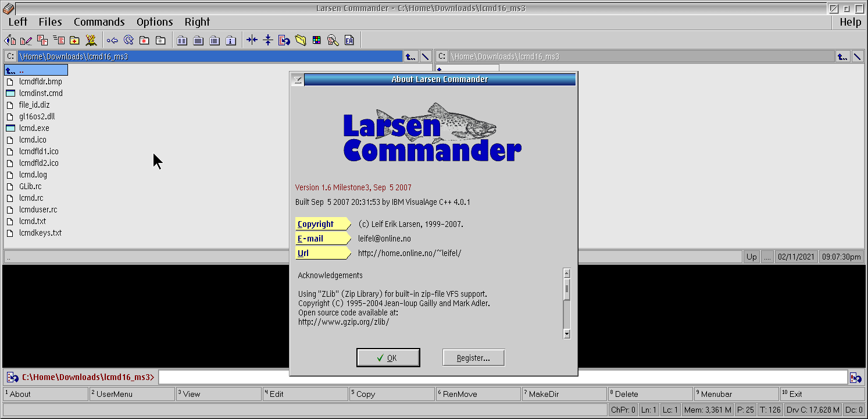Image resolution: width=868 pixels, height=419 pixels.
Task: Click the icon at right end of command line
Action: coord(855,378)
